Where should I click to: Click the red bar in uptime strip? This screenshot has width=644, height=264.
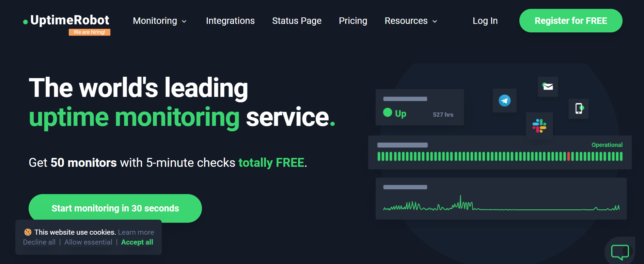[x=568, y=157]
